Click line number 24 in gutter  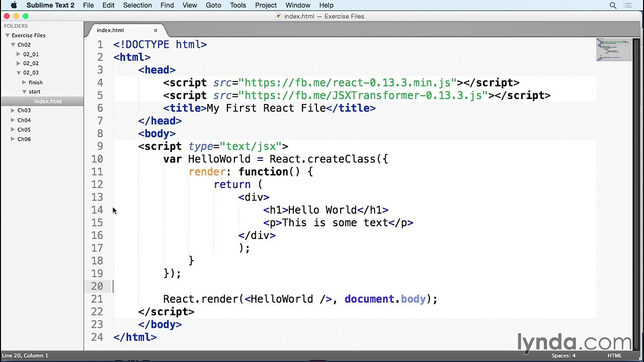coord(97,337)
